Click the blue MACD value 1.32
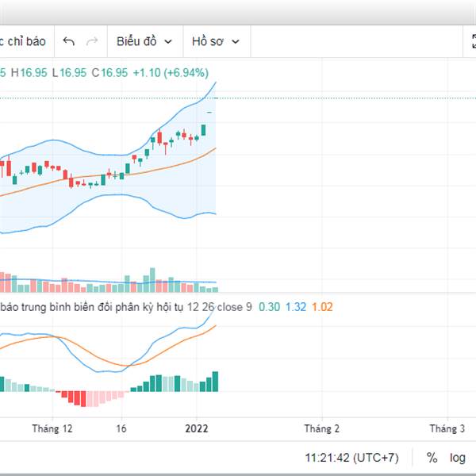 (x=296, y=307)
